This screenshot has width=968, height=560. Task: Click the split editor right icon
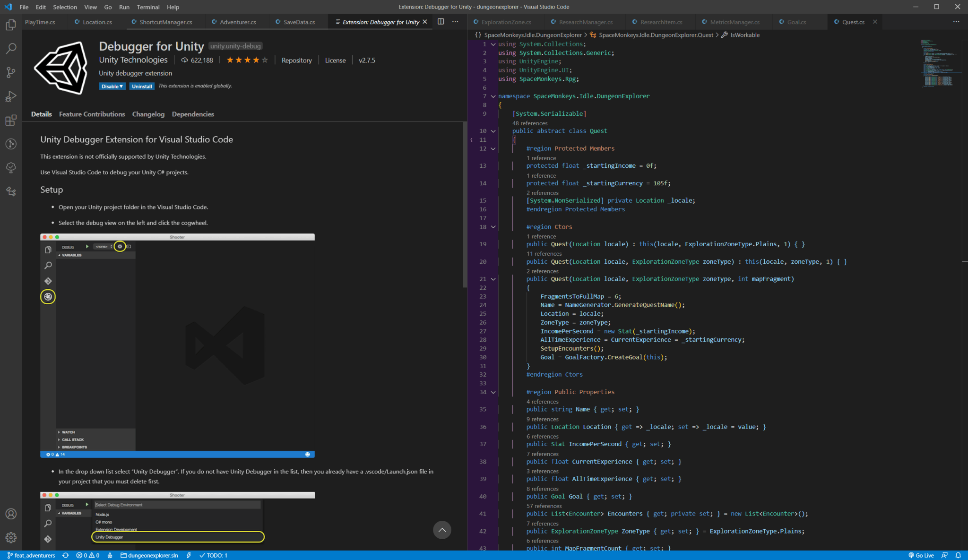tap(441, 22)
